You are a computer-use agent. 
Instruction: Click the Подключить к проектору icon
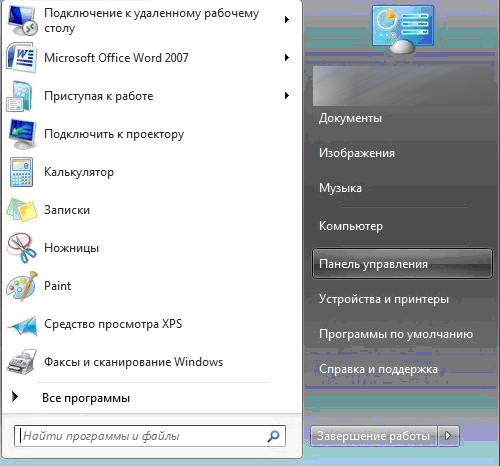click(22, 134)
